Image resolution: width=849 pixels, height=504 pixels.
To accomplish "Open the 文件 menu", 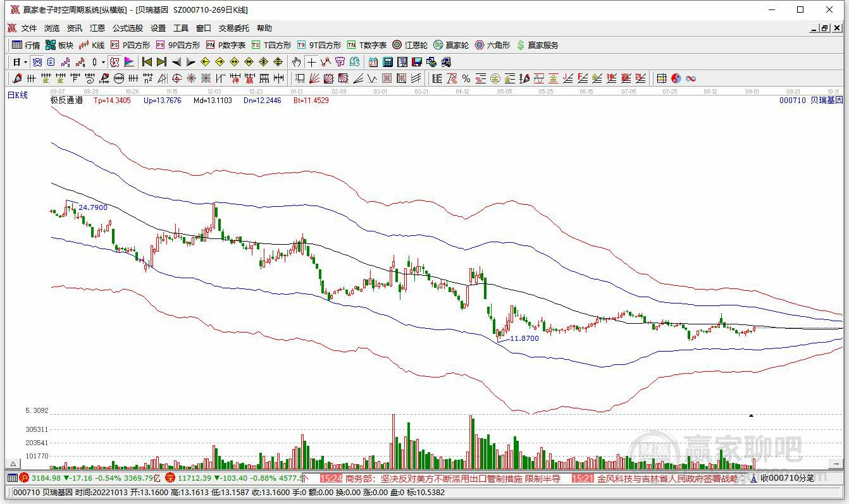I will [x=29, y=28].
